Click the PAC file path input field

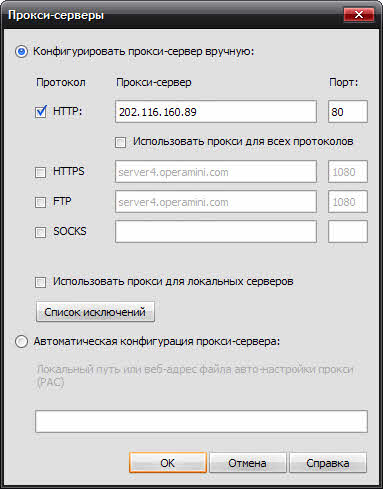(201, 422)
